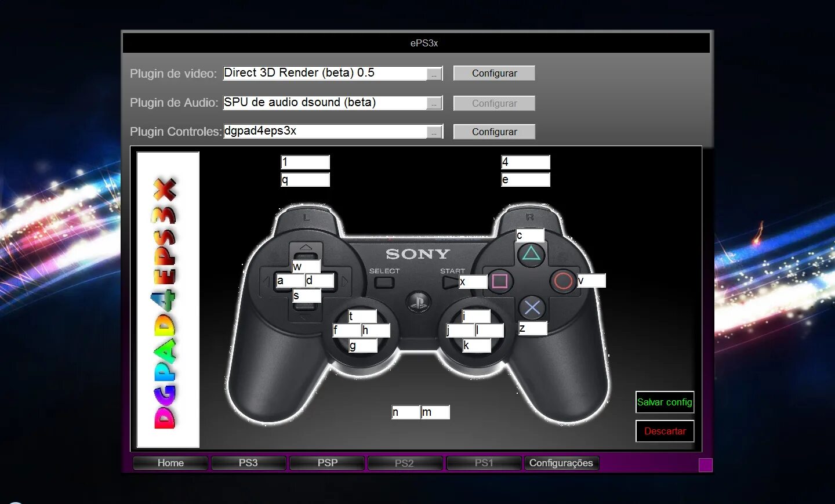The image size is (835, 504).
Task: Click the left stick left field containing f
Action: coord(347,331)
